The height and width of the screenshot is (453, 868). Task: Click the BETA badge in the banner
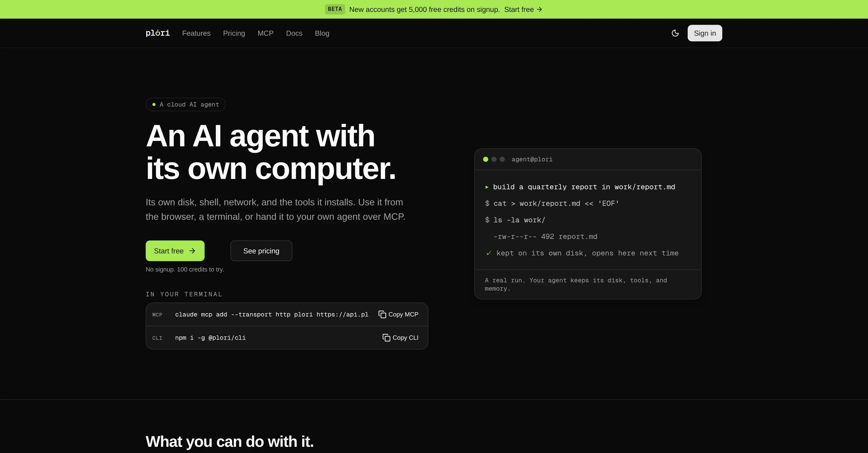coord(335,9)
